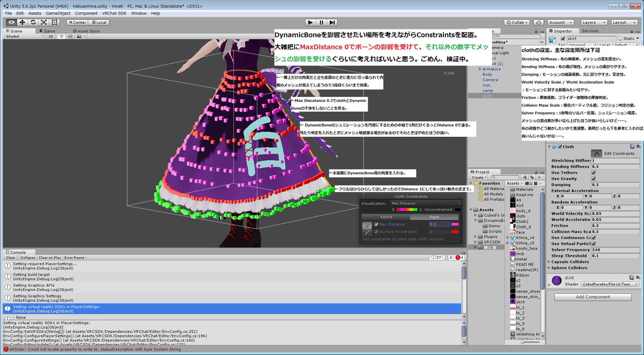
Task: Pause the editor playback
Action: pos(321,23)
